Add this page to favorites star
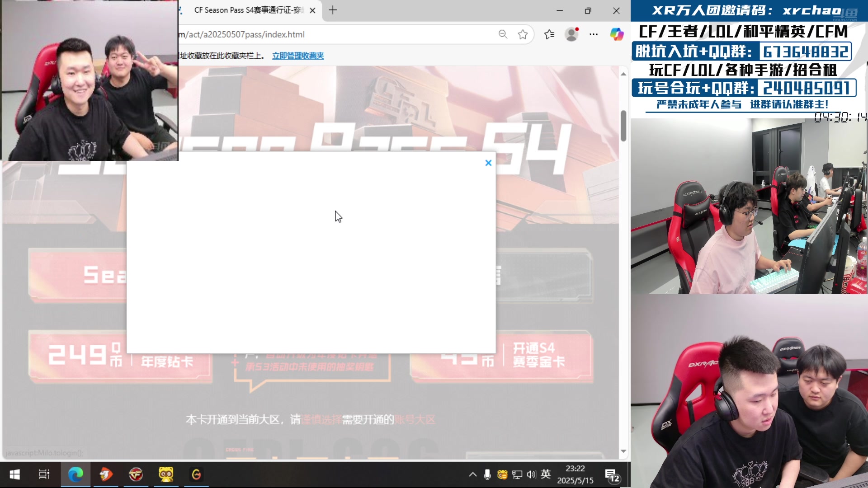 click(x=523, y=34)
